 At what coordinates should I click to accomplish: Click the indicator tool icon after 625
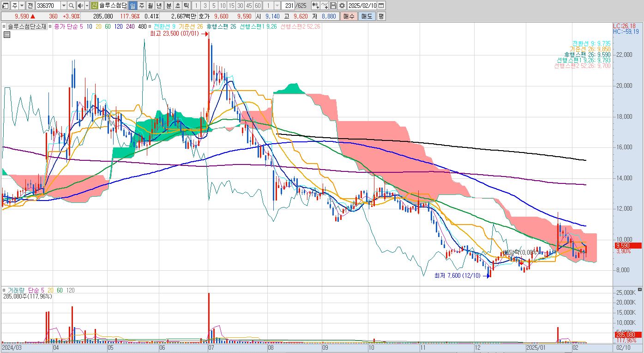tap(316, 6)
